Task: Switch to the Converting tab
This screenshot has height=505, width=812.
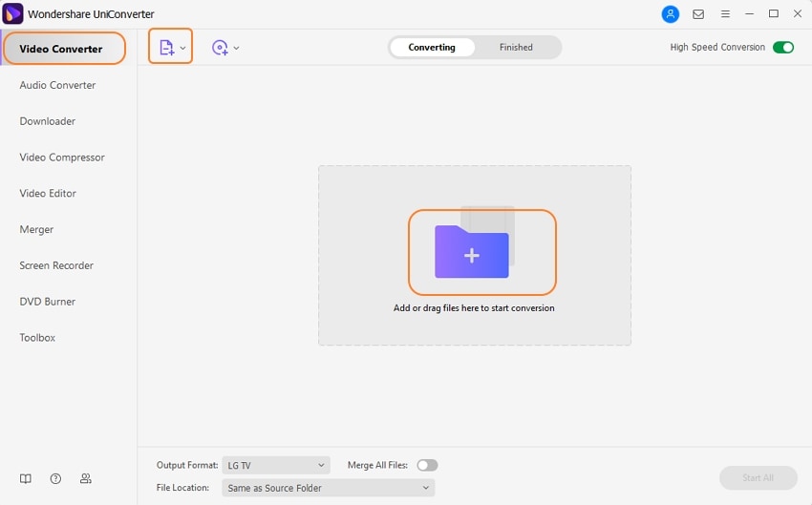Action: coord(432,47)
